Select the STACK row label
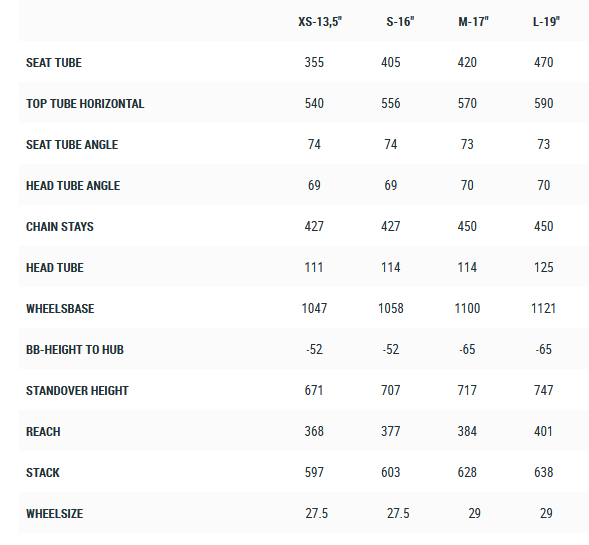This screenshot has width=589, height=545. coord(43,473)
